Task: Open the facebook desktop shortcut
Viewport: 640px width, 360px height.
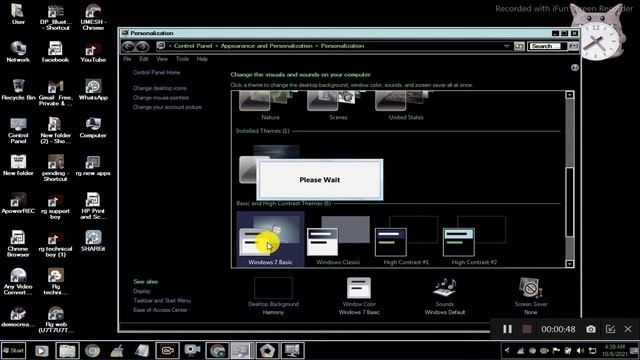Action: click(x=55, y=51)
